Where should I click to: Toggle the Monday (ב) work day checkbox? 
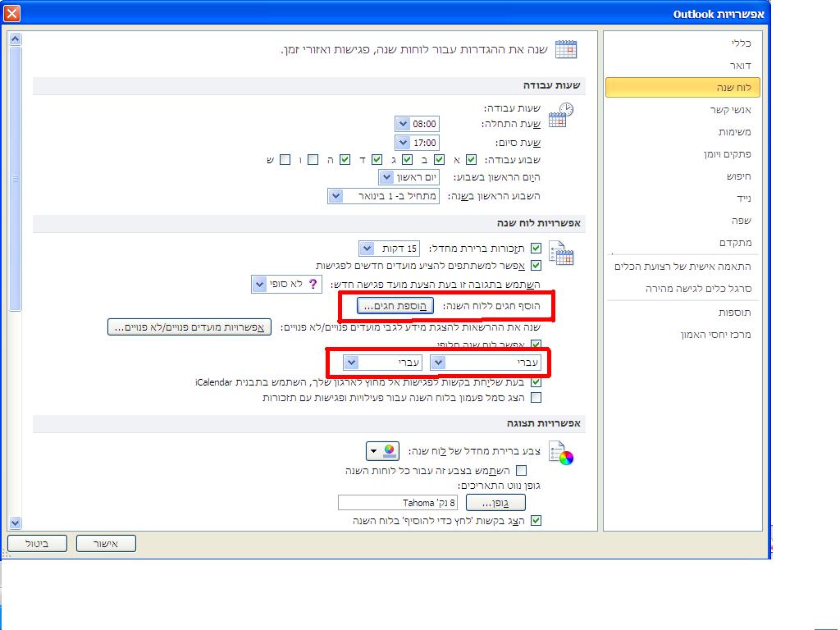tap(440, 160)
